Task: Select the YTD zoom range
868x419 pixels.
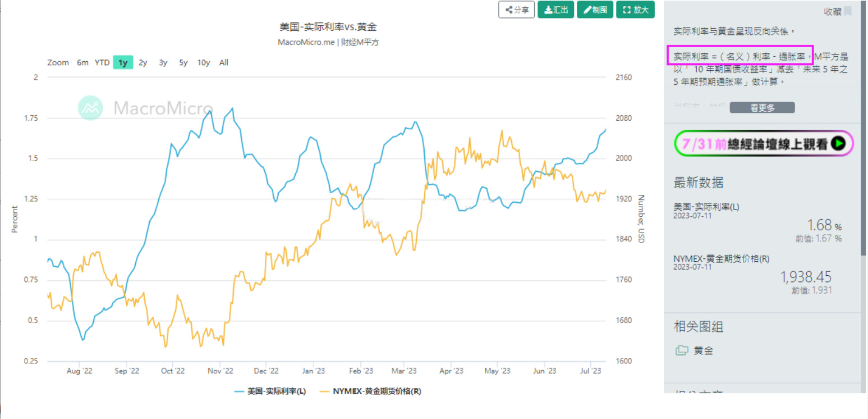Action: (102, 62)
